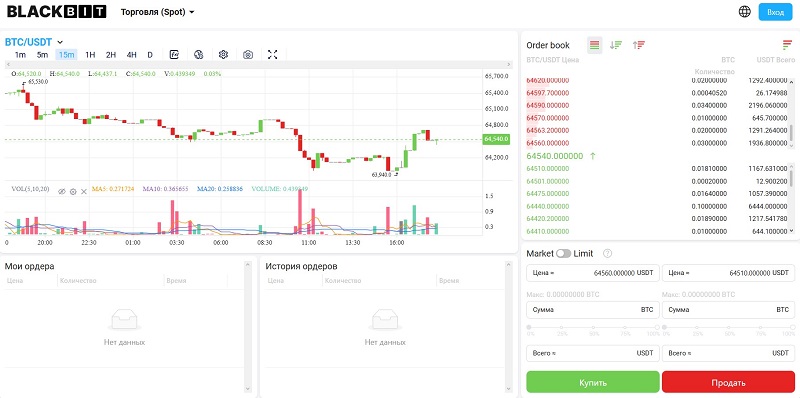Show only buy orders in order book
800x398 pixels.
point(616,45)
